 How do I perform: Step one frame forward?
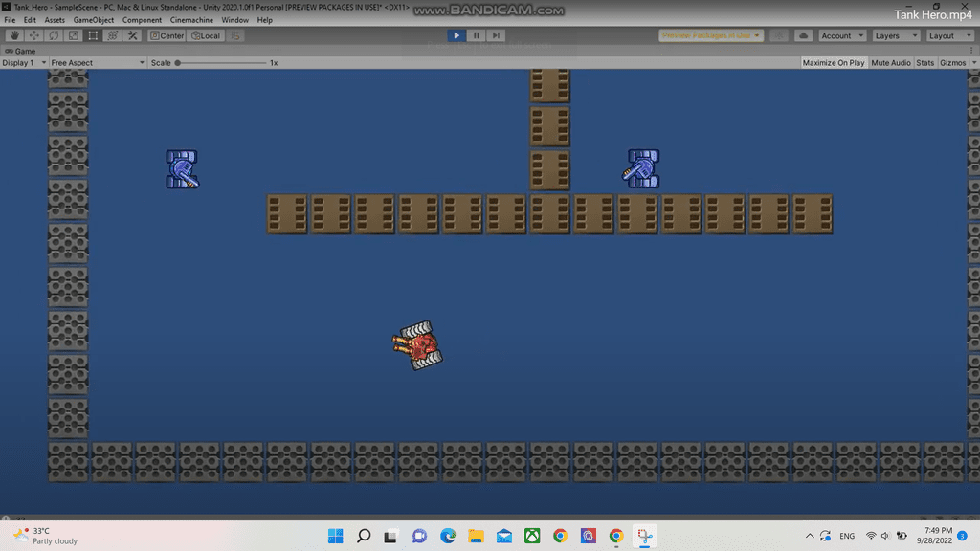(496, 35)
